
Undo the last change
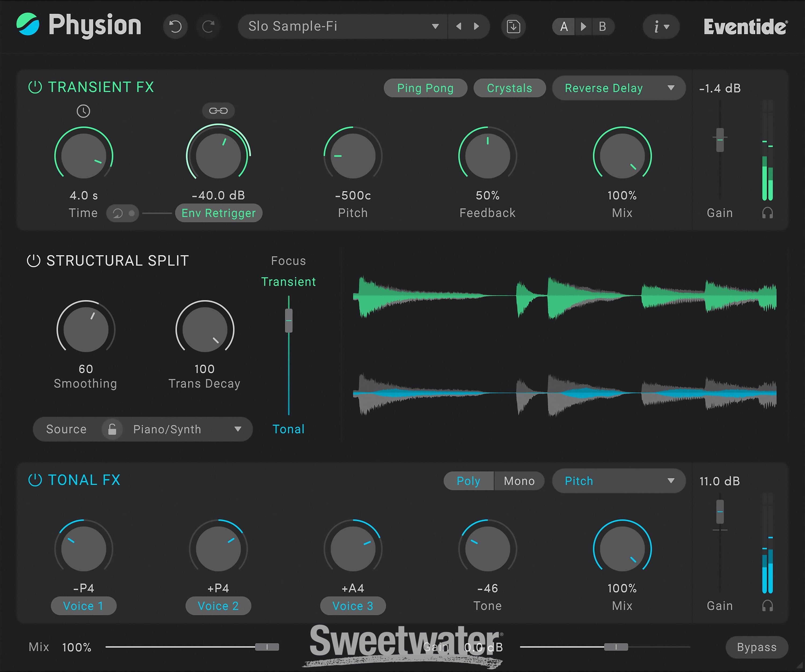[175, 27]
